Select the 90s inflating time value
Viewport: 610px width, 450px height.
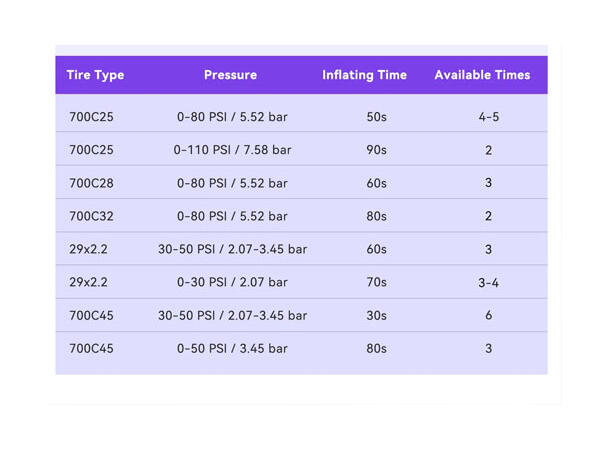376,150
